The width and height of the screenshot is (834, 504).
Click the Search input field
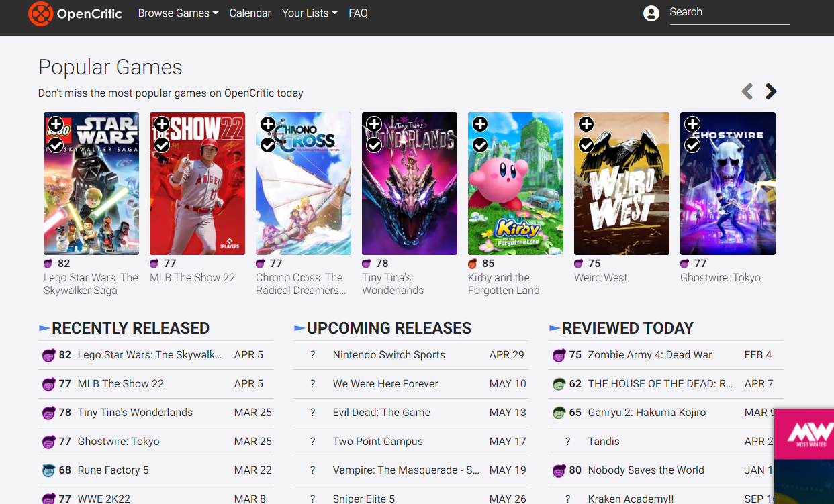click(729, 13)
